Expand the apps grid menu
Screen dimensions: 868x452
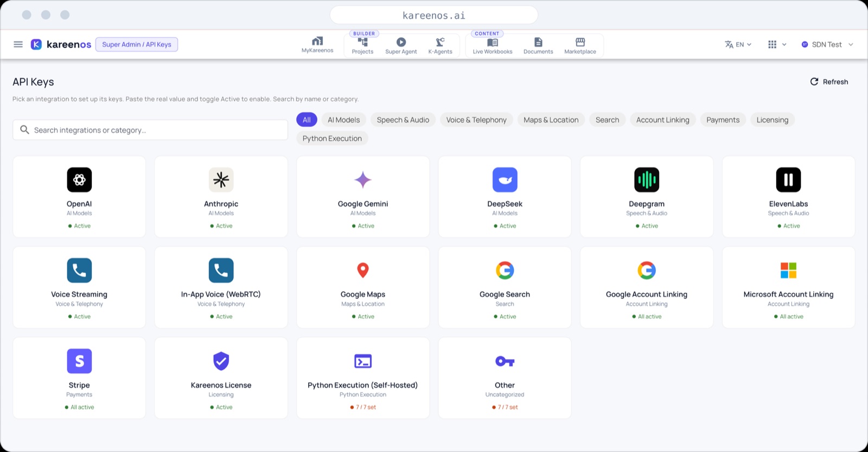pos(777,44)
